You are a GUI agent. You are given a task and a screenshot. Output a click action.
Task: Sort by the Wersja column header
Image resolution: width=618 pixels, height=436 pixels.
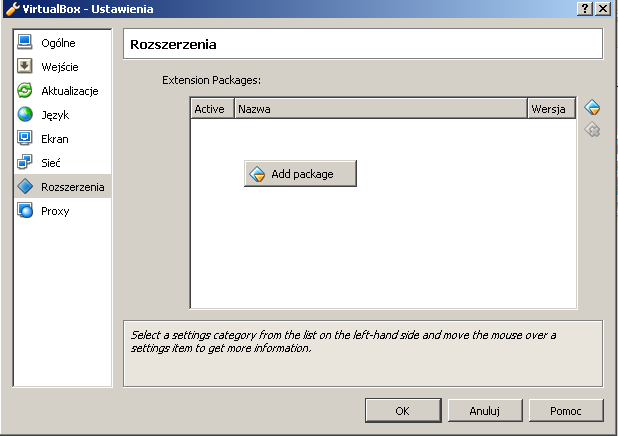(x=551, y=109)
